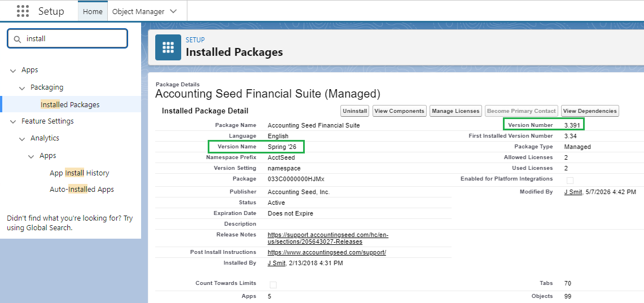
Task: Collapse the Analytics tree node chevron
Action: (21, 139)
